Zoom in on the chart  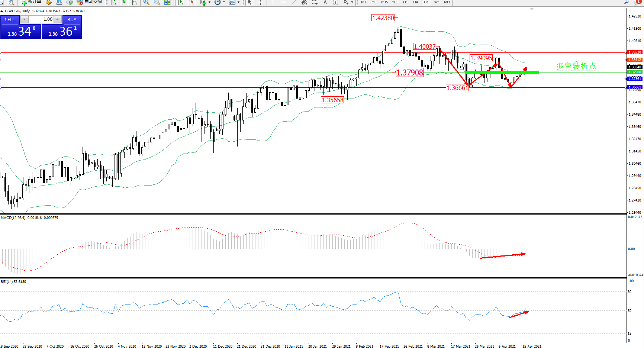tap(146, 2)
